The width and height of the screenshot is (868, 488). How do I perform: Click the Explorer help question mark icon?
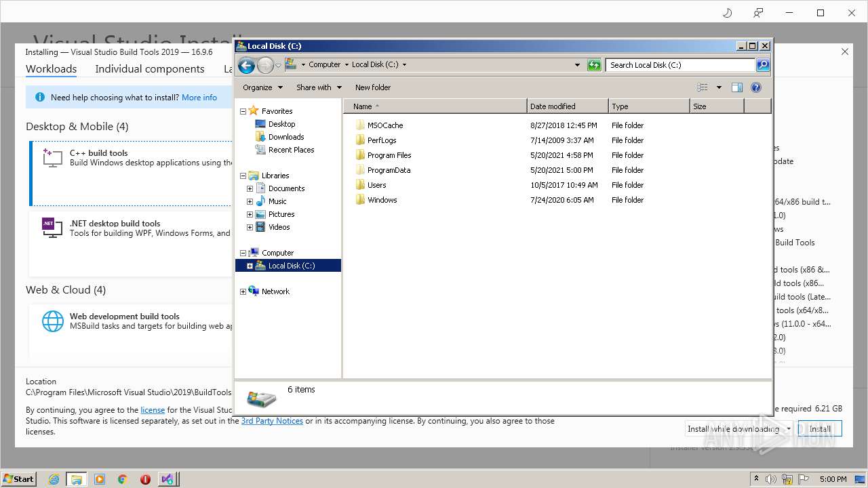[756, 87]
